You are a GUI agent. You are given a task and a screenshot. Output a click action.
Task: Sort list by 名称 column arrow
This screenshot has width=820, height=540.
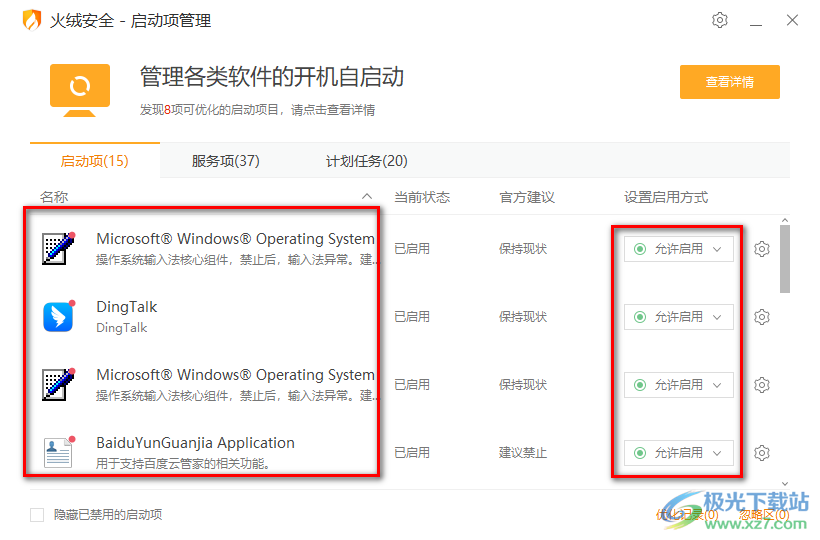click(x=367, y=197)
